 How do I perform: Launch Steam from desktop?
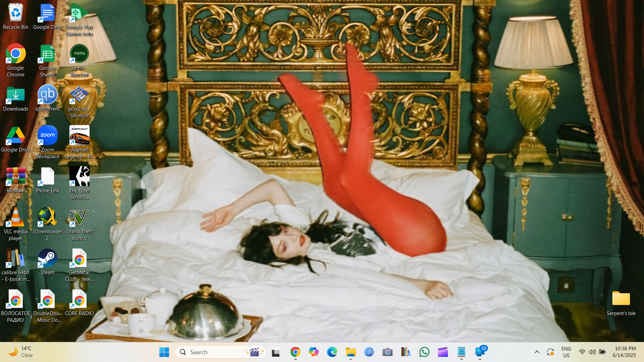(x=47, y=262)
